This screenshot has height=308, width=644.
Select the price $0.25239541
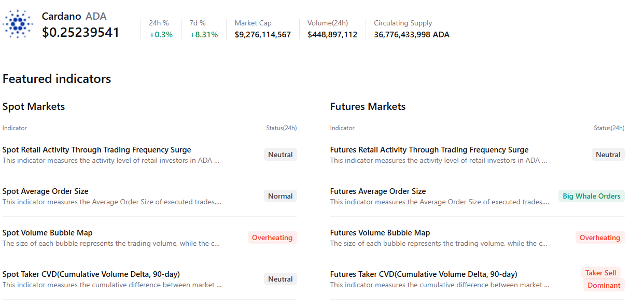coord(81,32)
